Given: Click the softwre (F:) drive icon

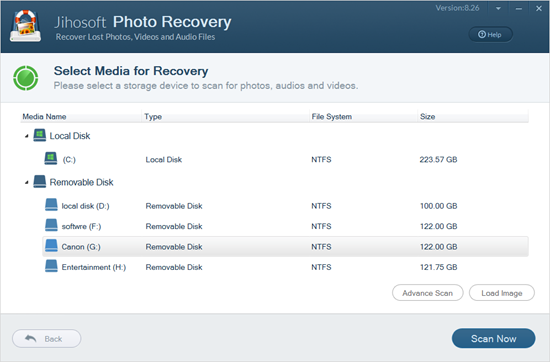Looking at the screenshot, I should 51,225.
